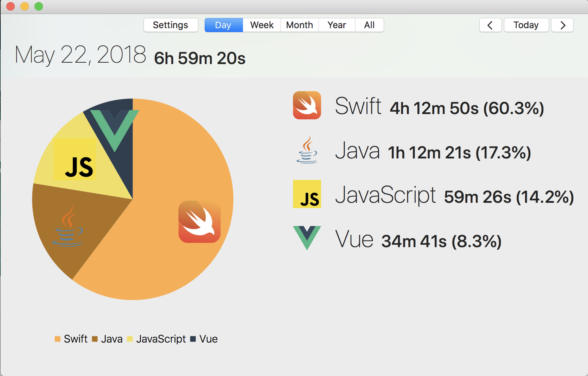Click the Vue logo in the language list
The image size is (588, 376).
[x=307, y=238]
